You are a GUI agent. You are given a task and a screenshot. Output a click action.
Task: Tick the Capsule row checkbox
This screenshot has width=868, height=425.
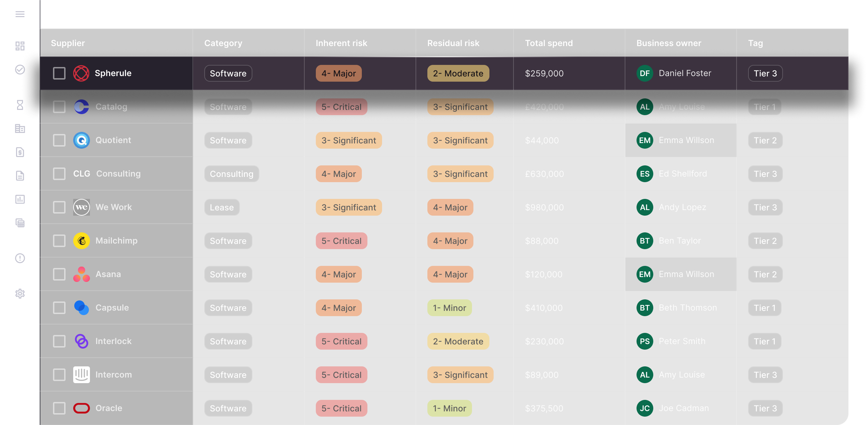[x=59, y=308]
